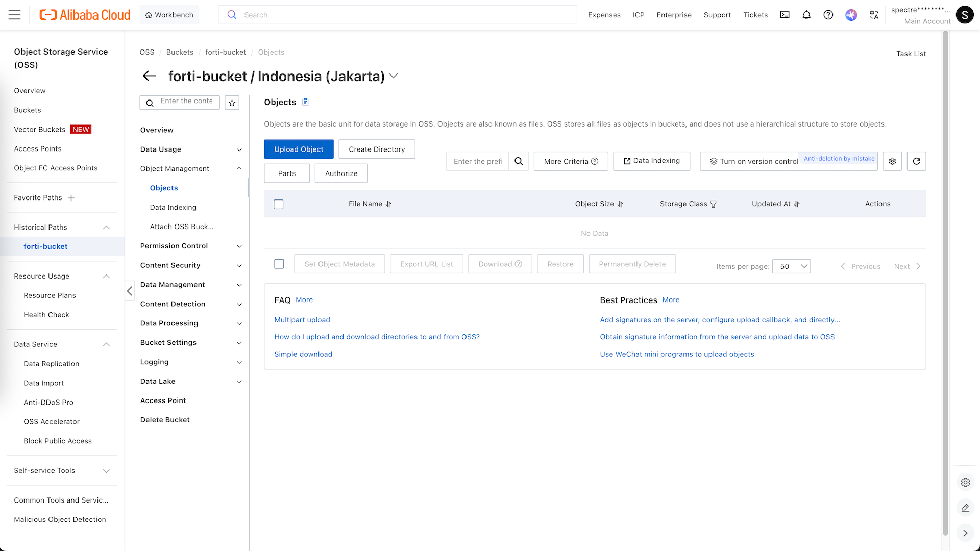Open the items per page dropdown
This screenshot has width=980, height=551.
(x=791, y=266)
